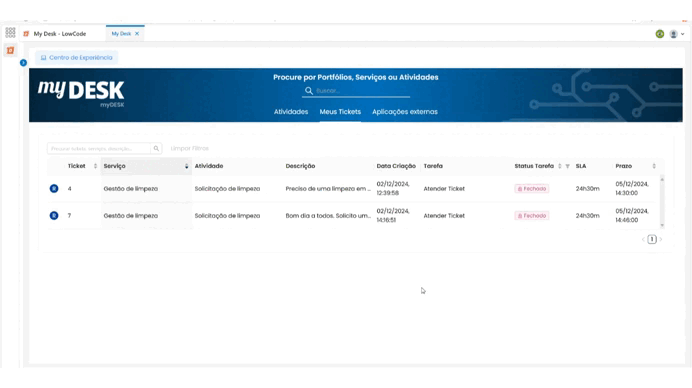Click the Data Criação column header
The width and height of the screenshot is (692, 388).
[396, 166]
